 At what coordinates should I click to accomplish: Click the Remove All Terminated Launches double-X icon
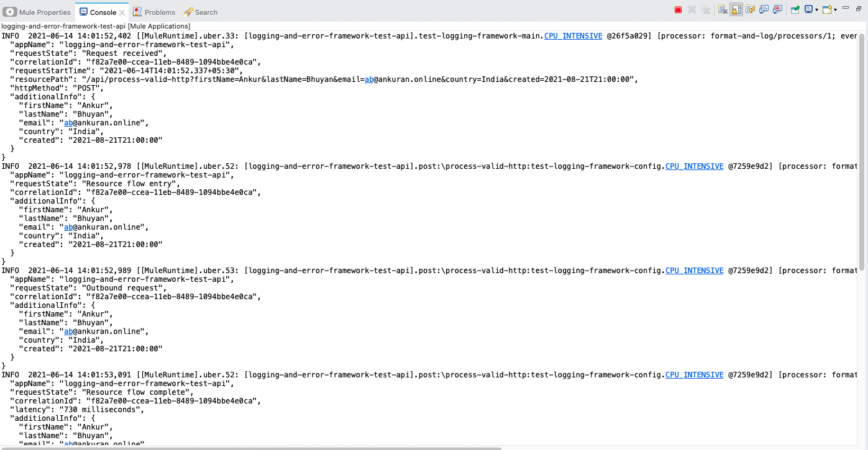point(705,10)
